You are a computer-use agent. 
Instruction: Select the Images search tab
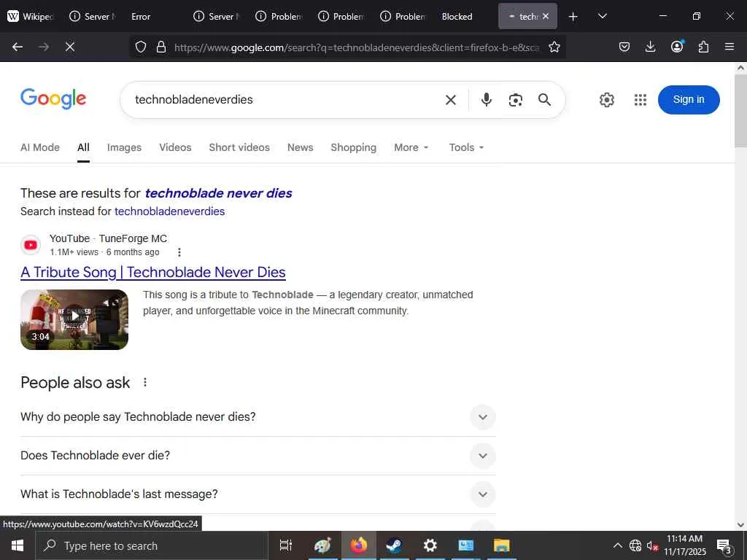124,147
